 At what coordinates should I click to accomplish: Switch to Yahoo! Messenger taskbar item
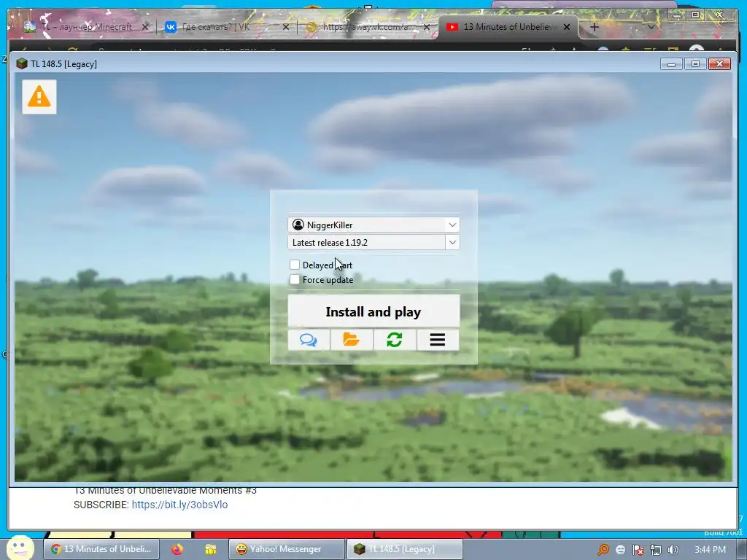(286, 549)
